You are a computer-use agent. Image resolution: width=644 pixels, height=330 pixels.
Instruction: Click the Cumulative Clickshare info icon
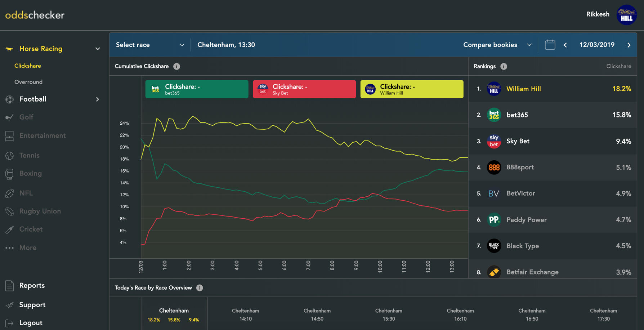(x=176, y=66)
